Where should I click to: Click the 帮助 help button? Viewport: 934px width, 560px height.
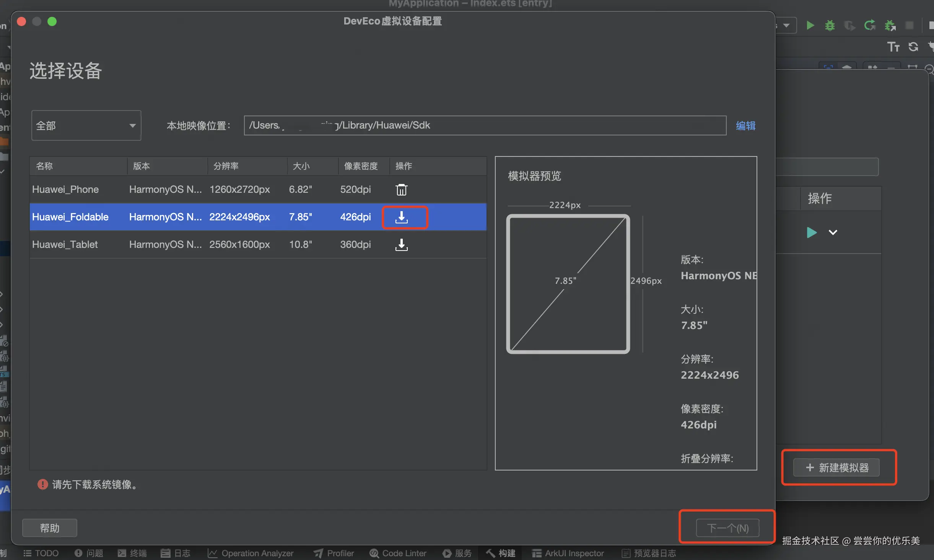coord(50,528)
